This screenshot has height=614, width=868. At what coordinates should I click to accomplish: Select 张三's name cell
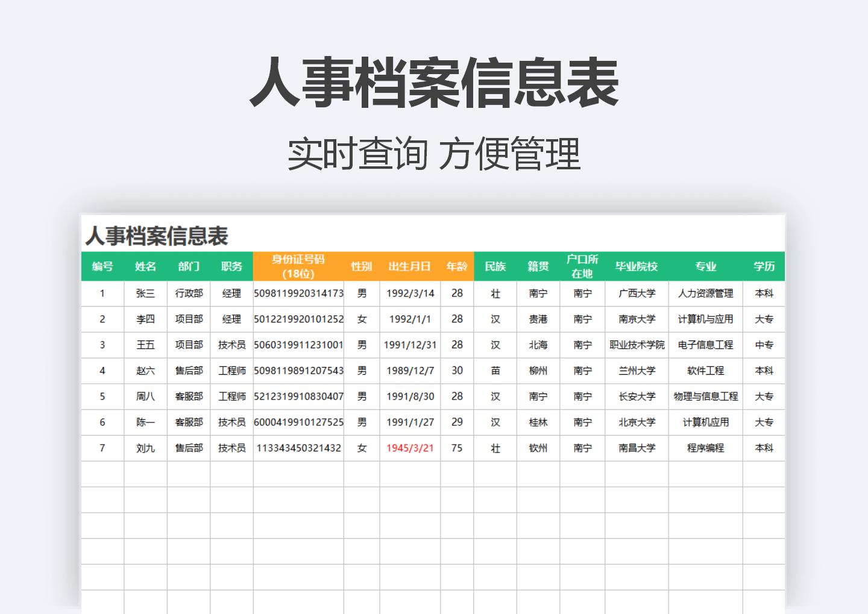click(145, 294)
